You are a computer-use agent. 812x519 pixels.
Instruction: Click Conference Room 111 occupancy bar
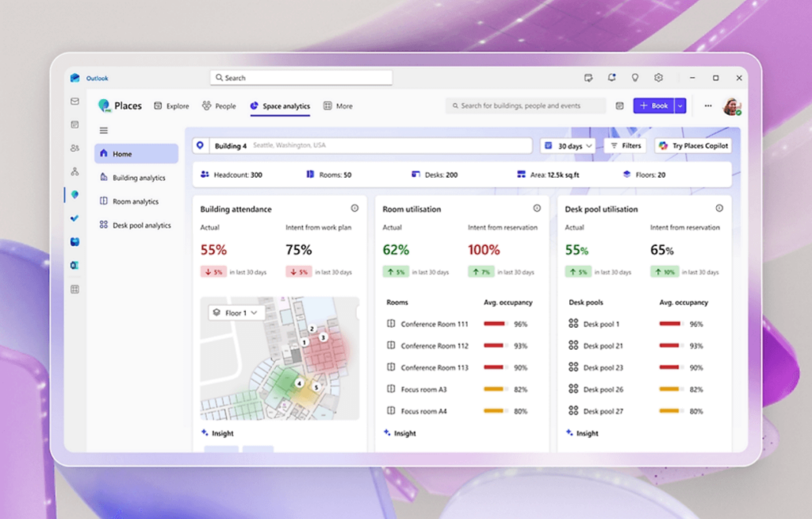(495, 324)
